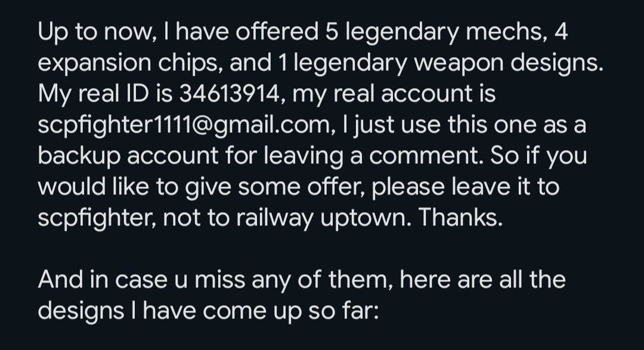Click the word "leaving"
644x350 pixels.
(x=303, y=156)
